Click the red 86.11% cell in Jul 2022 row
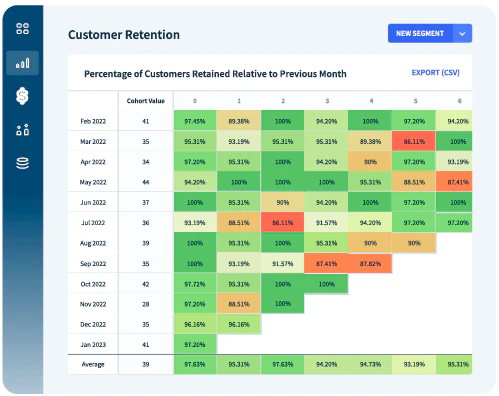This screenshot has height=396, width=499. (283, 222)
